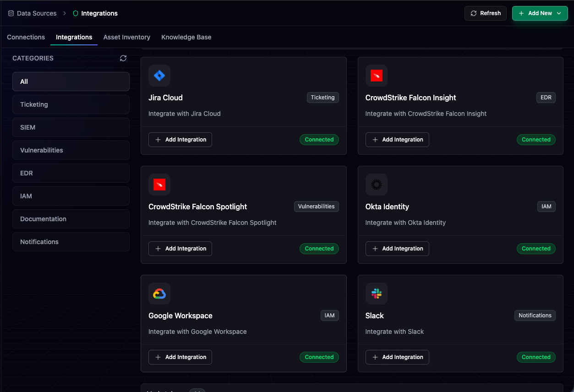
Task: Click the Data Sources database icon
Action: click(x=11, y=13)
